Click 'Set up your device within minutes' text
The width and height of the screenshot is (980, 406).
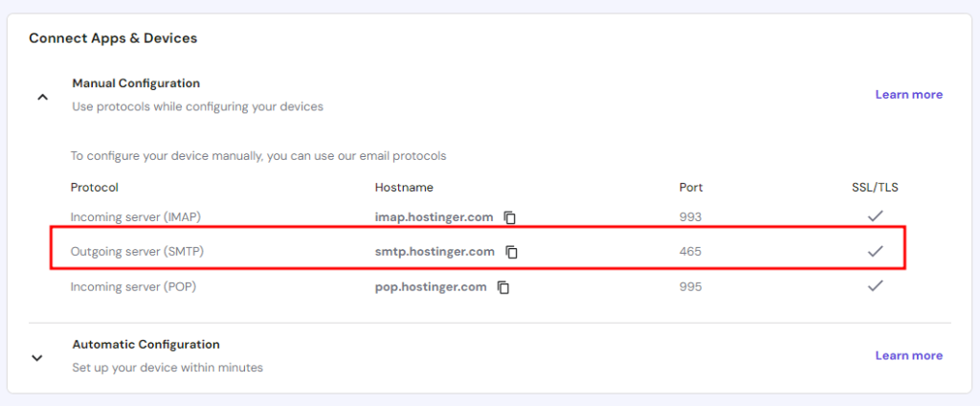coord(167,367)
